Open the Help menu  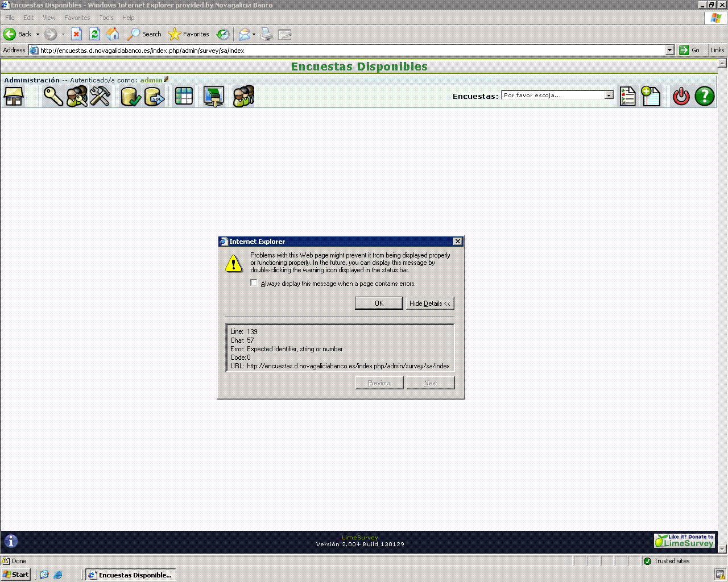click(x=128, y=18)
